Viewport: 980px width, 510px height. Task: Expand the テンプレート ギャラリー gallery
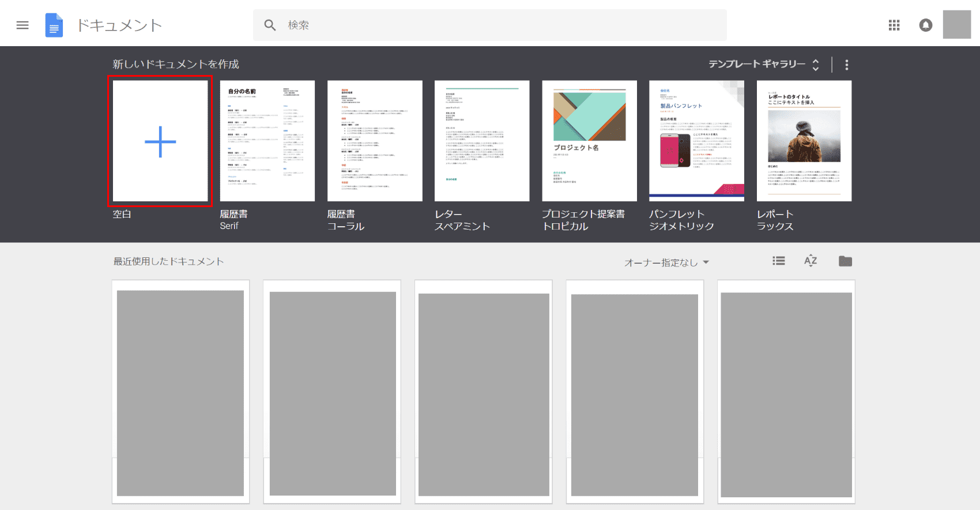(764, 64)
